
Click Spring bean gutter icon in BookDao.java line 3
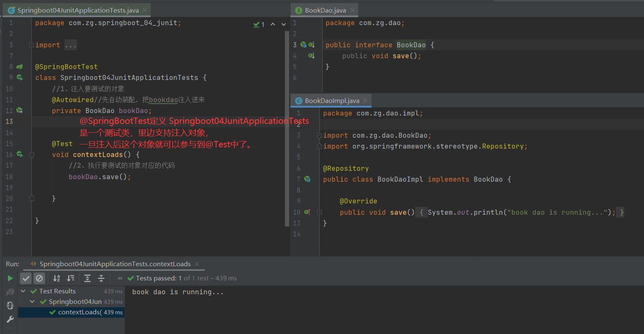304,45
